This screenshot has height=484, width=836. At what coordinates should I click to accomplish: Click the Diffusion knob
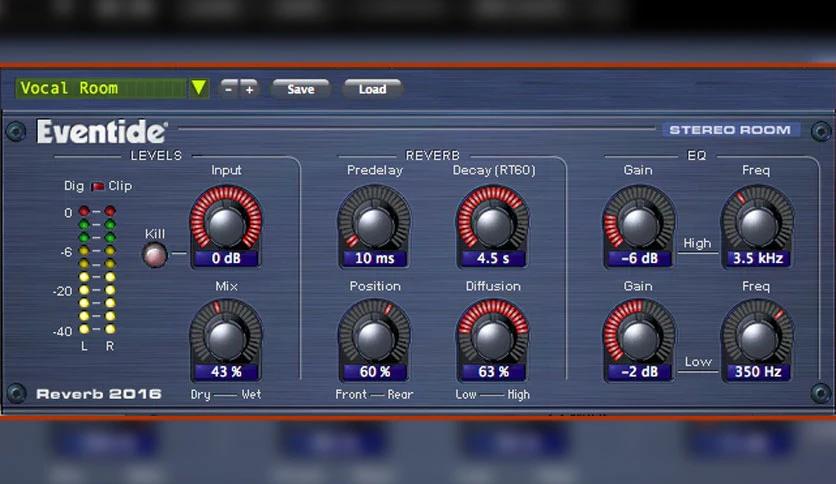[x=493, y=340]
